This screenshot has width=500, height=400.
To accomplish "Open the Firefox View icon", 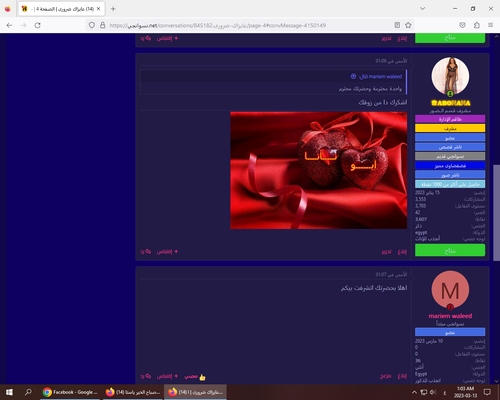I will (x=8, y=9).
